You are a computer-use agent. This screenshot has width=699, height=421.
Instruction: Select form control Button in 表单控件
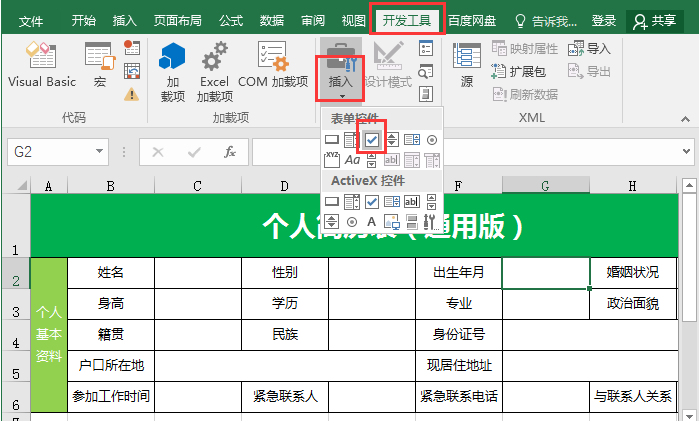coord(332,140)
